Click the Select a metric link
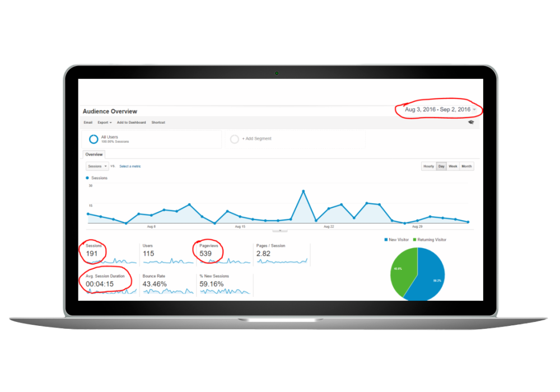Screen dimensions: 560x392 pos(130,166)
